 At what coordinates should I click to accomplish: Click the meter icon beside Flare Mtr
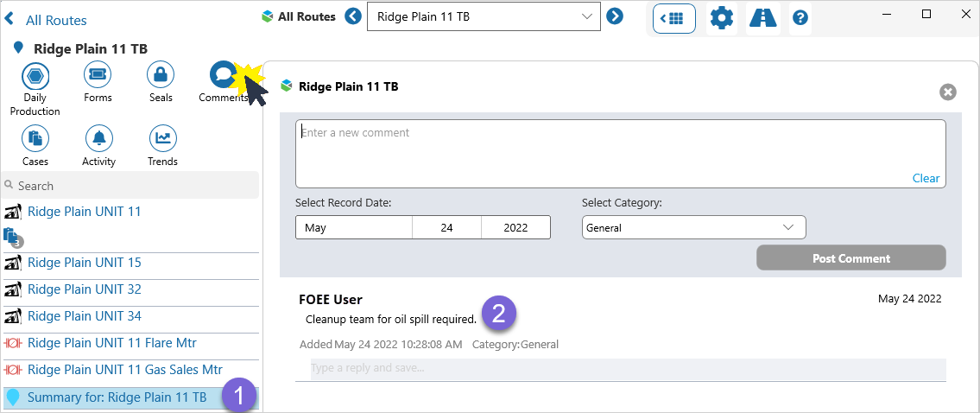(x=13, y=344)
